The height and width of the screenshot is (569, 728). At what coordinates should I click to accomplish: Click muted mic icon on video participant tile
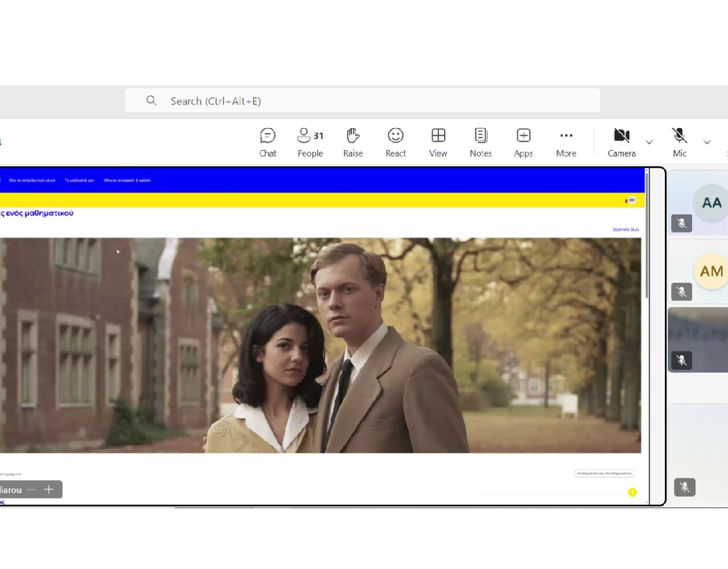(x=681, y=360)
